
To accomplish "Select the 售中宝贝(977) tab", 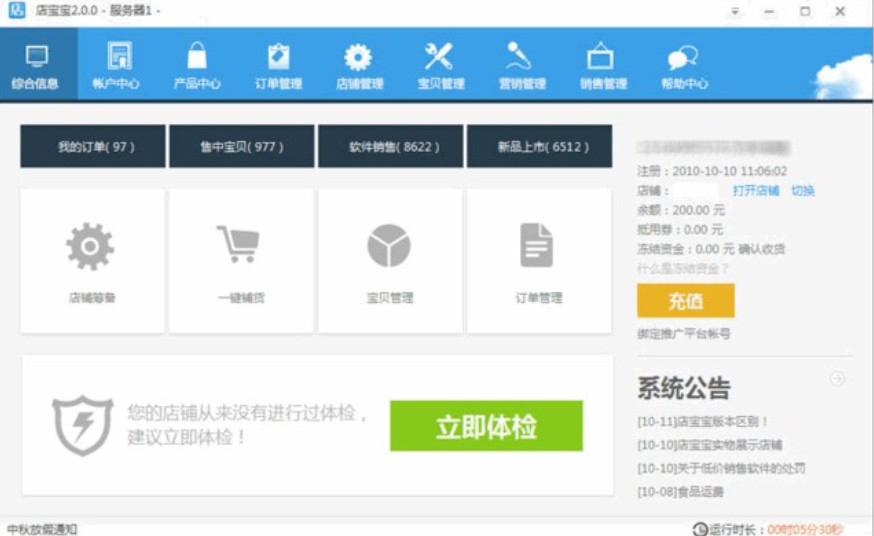I will pos(242,147).
